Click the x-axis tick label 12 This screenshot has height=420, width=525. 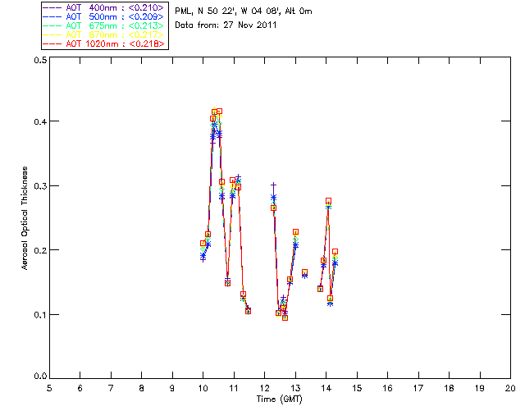tap(264, 388)
